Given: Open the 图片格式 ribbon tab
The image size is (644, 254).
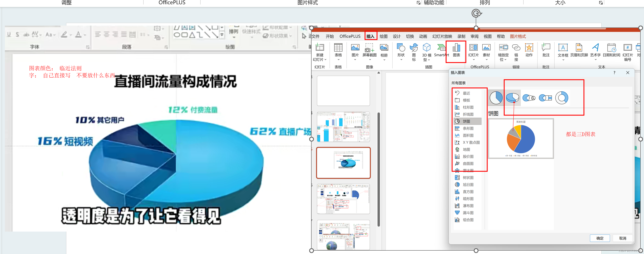Looking at the screenshot, I should pyautogui.click(x=518, y=36).
